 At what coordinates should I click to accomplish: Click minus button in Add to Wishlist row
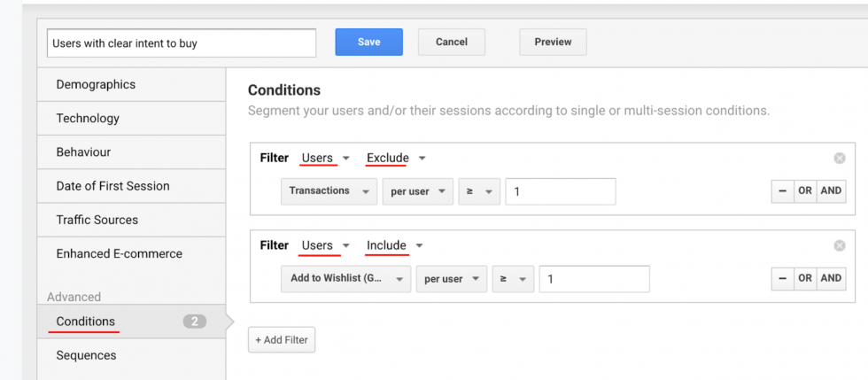click(782, 279)
